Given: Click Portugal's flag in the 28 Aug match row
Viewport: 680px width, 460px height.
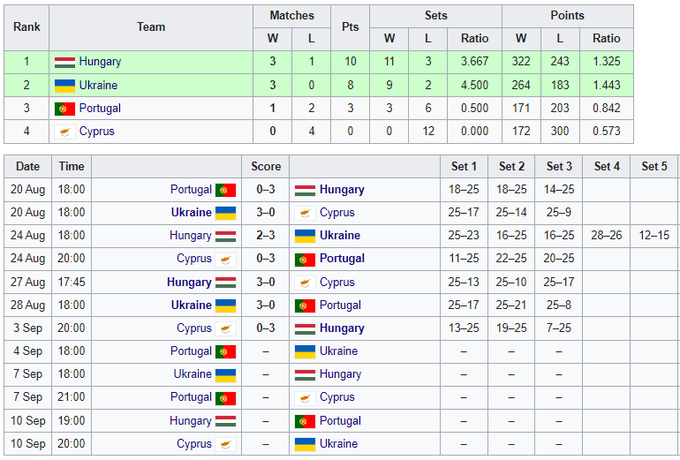Looking at the screenshot, I should [x=305, y=305].
